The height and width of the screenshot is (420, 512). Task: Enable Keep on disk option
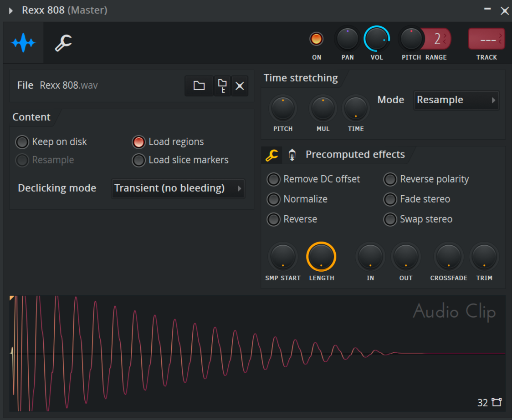click(22, 142)
